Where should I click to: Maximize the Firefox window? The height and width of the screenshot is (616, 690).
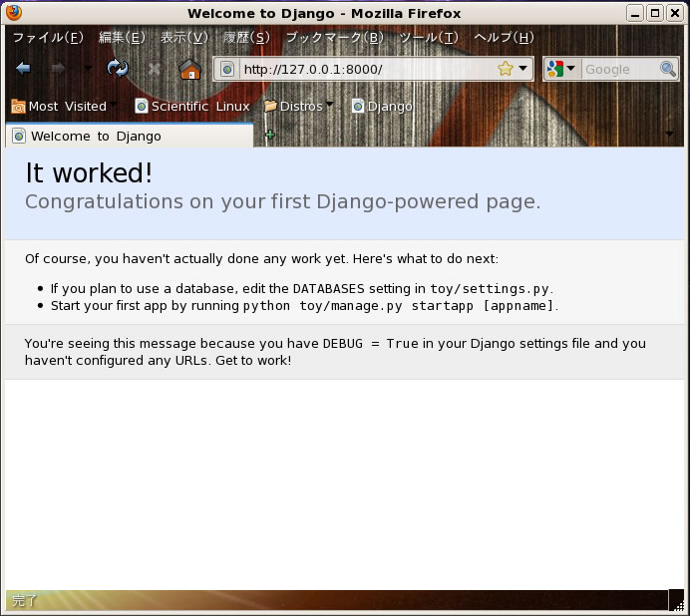[x=655, y=13]
